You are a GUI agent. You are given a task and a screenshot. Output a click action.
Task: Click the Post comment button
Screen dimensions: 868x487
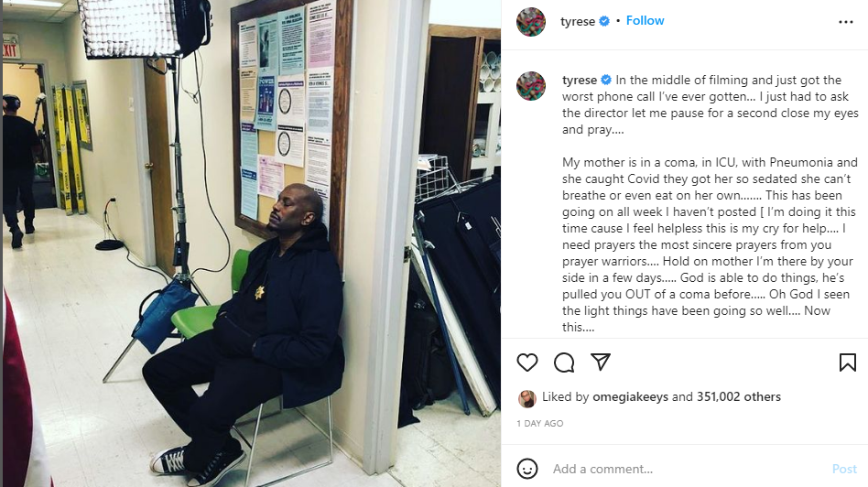pos(844,469)
